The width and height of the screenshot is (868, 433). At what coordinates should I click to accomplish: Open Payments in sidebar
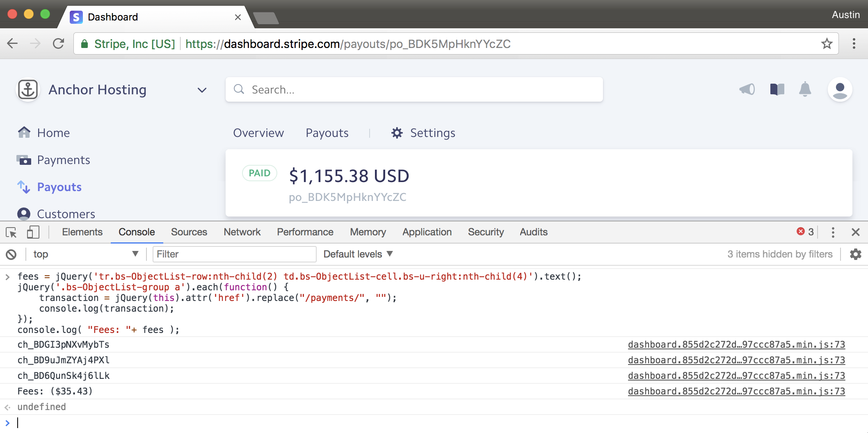[x=64, y=160]
